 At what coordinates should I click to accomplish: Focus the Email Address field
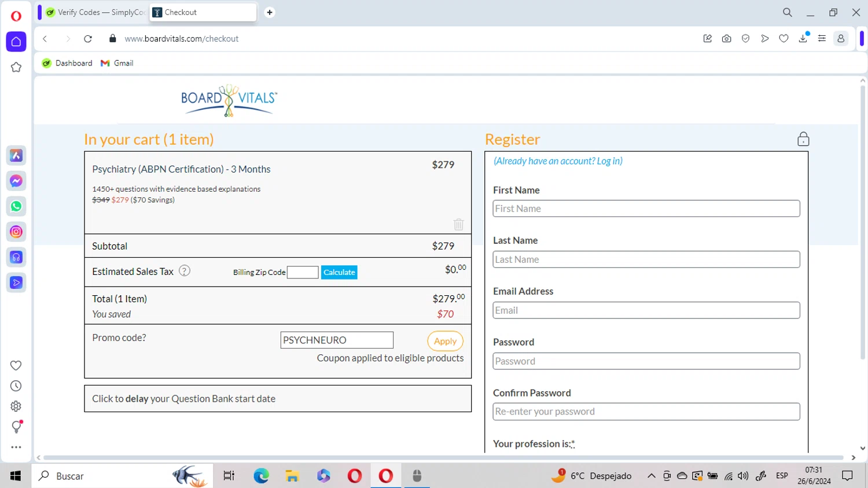(x=646, y=310)
